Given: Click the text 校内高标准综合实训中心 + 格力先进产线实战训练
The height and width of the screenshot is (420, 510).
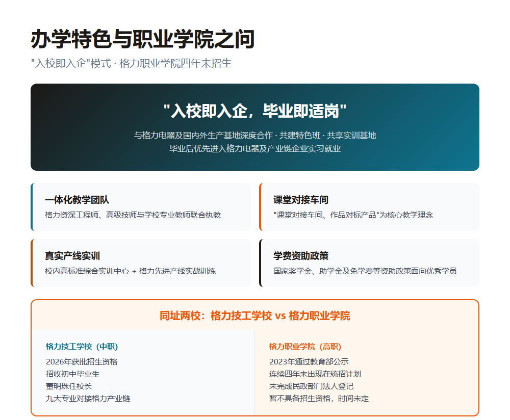Looking at the screenshot, I should (131, 271).
